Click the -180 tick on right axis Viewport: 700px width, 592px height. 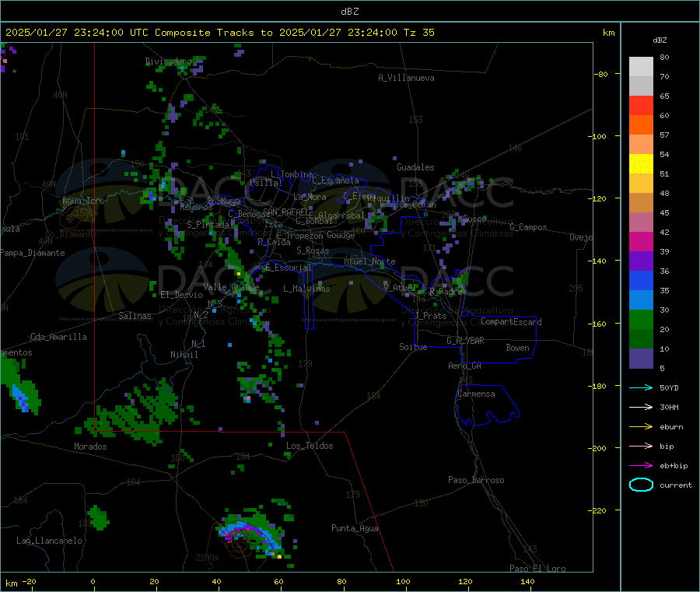[x=599, y=386]
